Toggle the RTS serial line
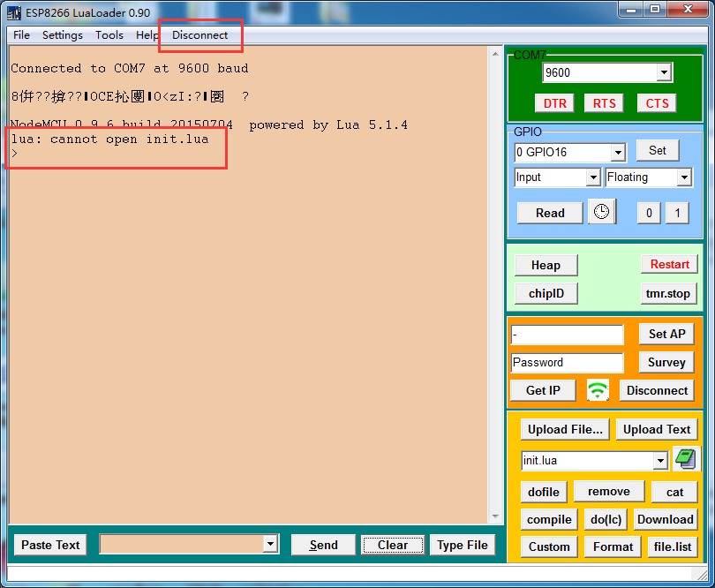Image resolution: width=715 pixels, height=588 pixels. click(x=604, y=102)
